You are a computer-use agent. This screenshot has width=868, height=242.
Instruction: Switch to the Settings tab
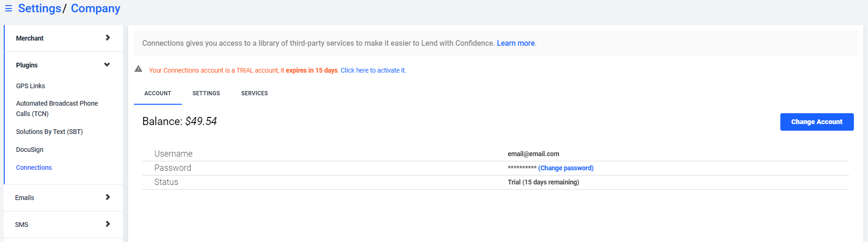coord(206,93)
